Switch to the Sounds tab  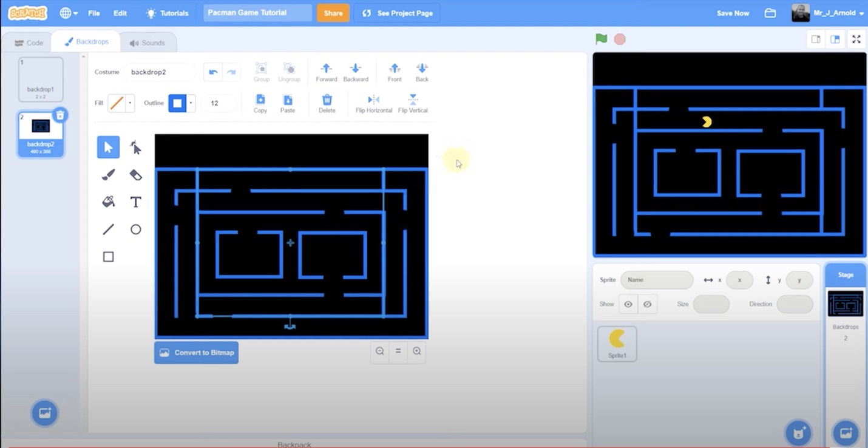click(x=147, y=42)
